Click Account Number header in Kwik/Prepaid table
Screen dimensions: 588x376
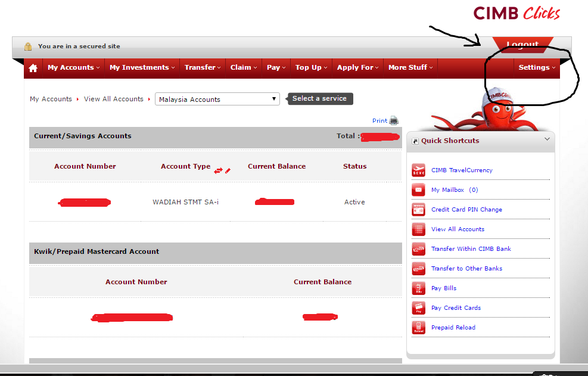click(x=136, y=282)
